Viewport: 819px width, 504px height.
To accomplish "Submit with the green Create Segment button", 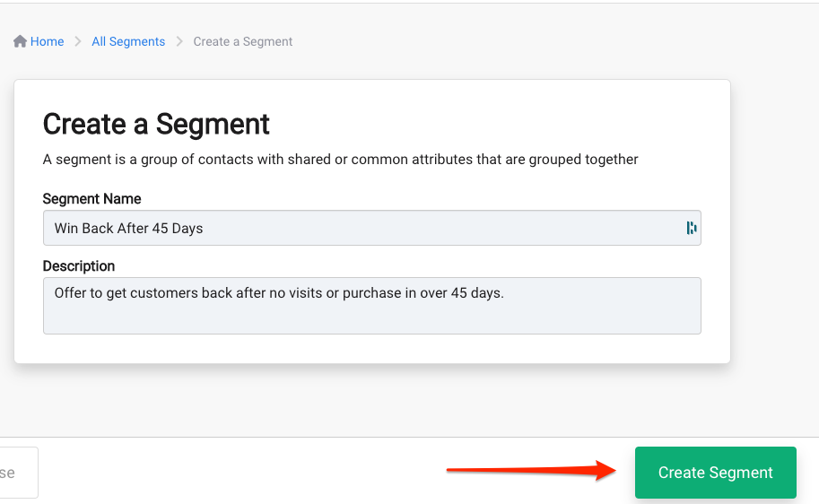I will tap(716, 472).
